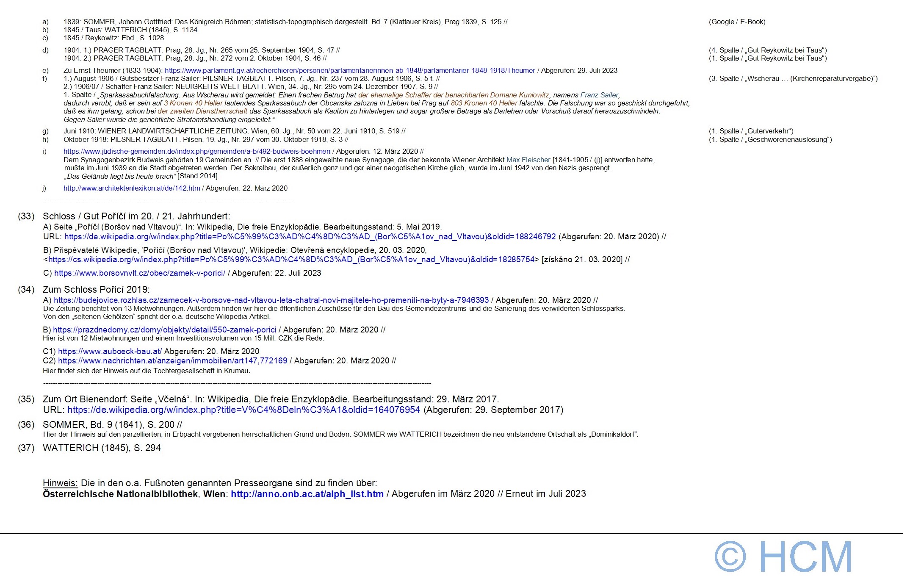
Task: Click the © HCM watermark
Action: coord(783,556)
